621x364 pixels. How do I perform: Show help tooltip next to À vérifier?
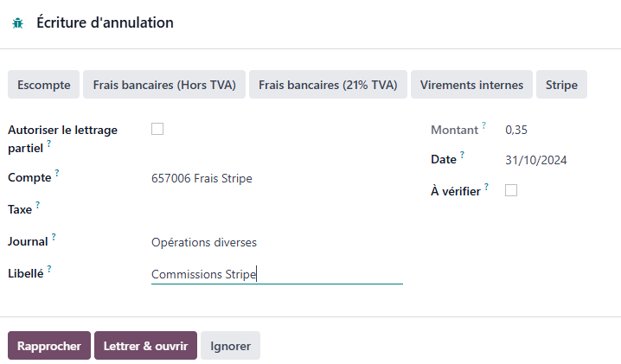point(486,186)
